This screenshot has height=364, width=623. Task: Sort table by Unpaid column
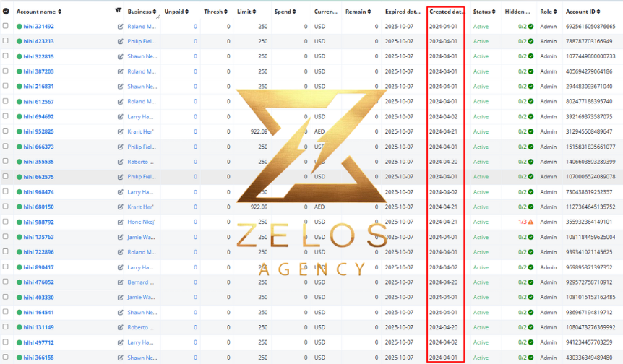click(x=176, y=12)
